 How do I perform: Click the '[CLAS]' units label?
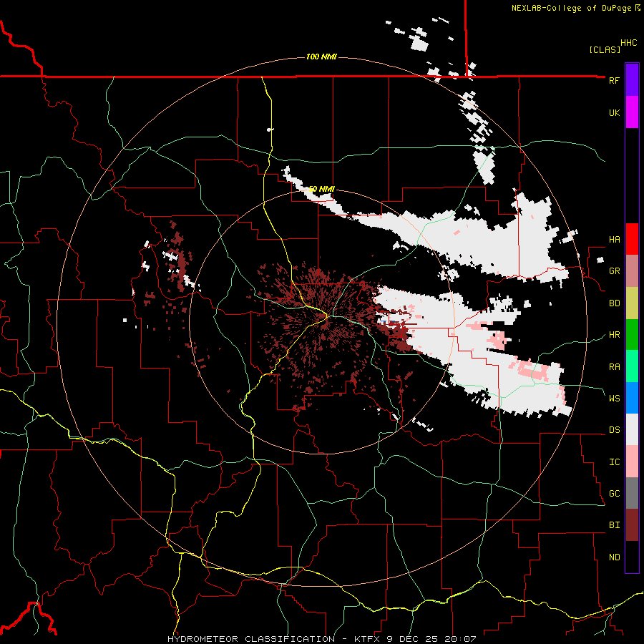tap(605, 49)
